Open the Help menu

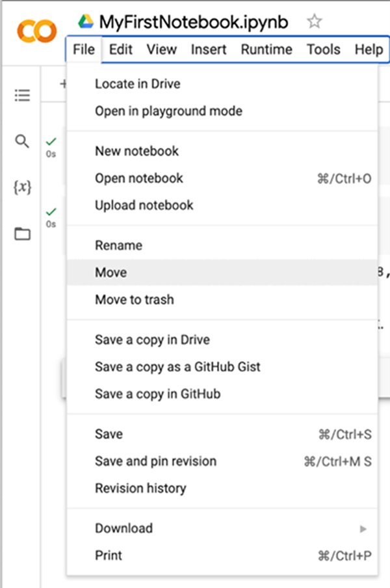[x=369, y=49]
